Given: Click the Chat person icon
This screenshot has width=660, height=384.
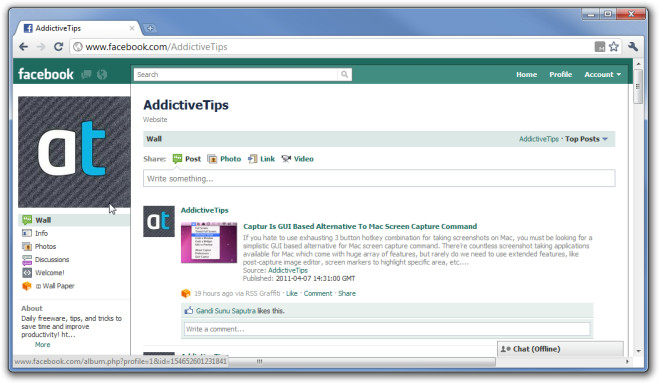Looking at the screenshot, I should click(x=506, y=349).
